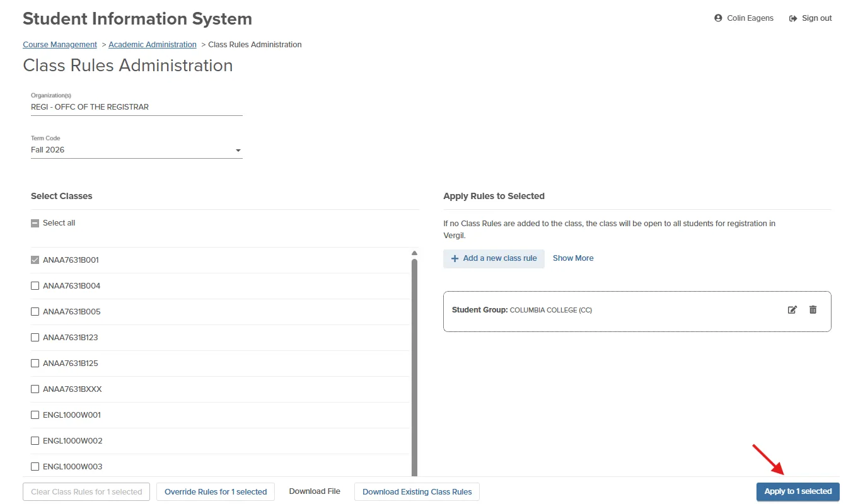
Task: Click the Colin Eagens user profile icon
Action: pyautogui.click(x=718, y=18)
